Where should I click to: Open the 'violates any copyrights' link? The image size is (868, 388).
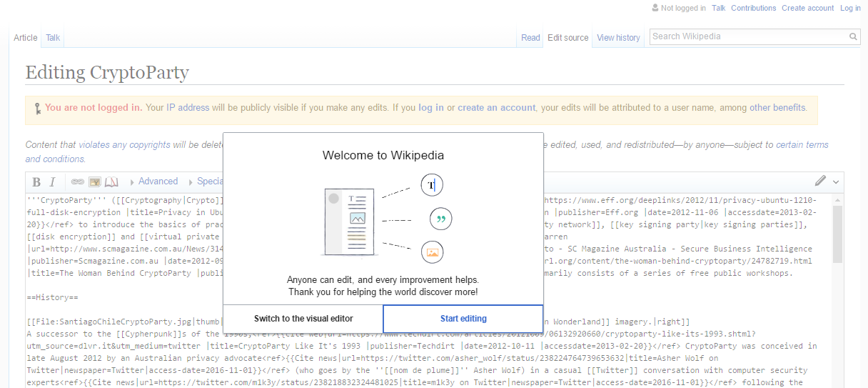pyautogui.click(x=123, y=144)
